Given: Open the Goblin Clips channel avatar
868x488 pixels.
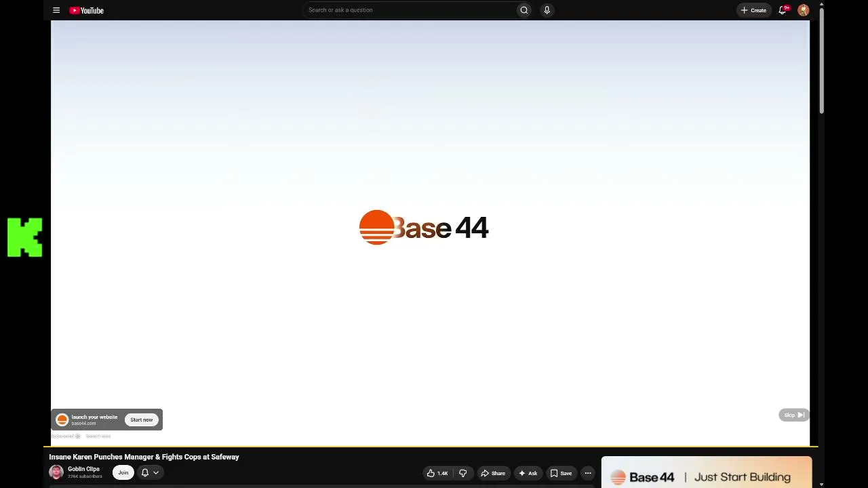Looking at the screenshot, I should pyautogui.click(x=56, y=472).
